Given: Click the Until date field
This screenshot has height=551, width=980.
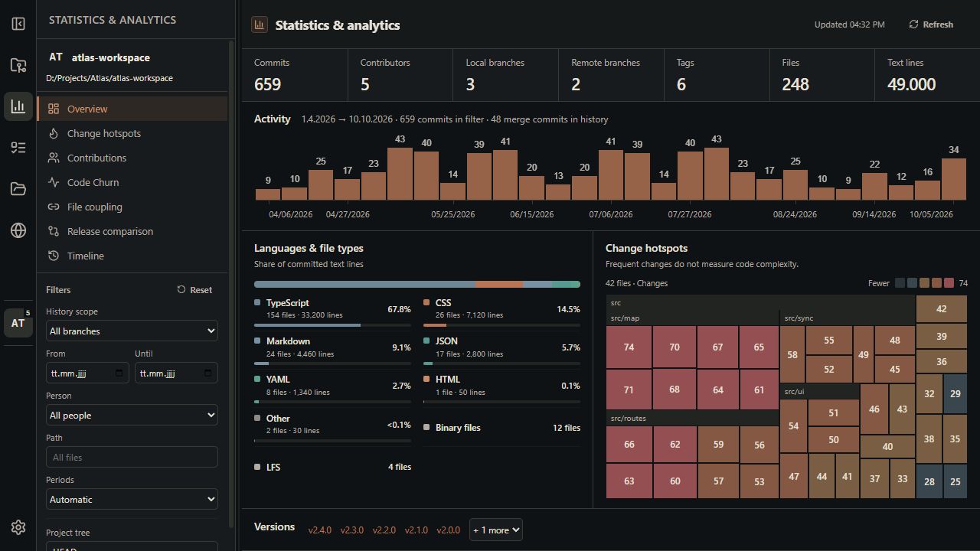Looking at the screenshot, I should [176, 373].
